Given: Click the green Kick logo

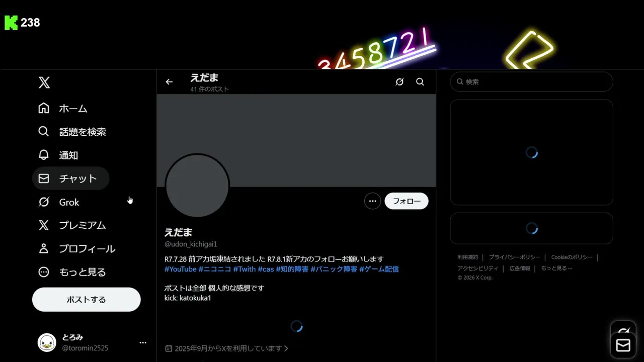Looking at the screenshot, I should (x=11, y=23).
